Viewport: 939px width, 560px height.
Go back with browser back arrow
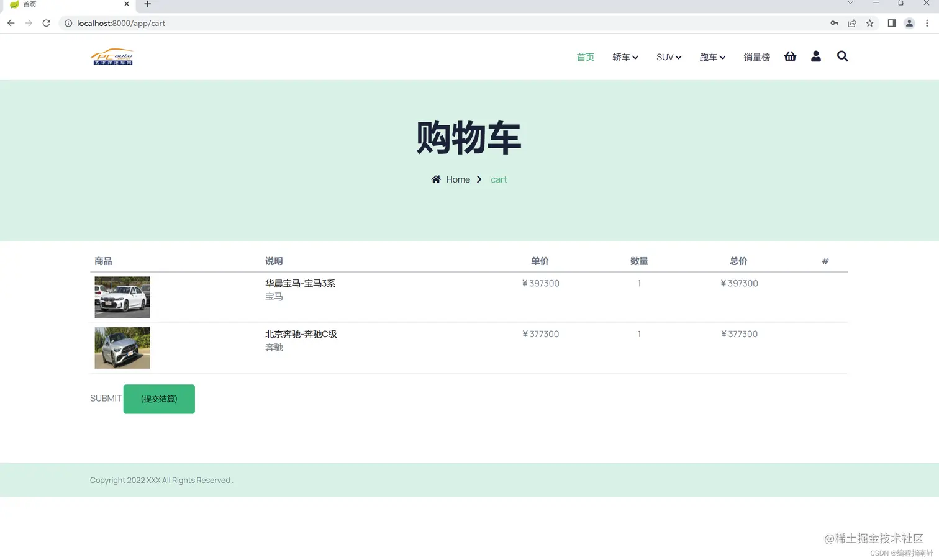[x=11, y=23]
